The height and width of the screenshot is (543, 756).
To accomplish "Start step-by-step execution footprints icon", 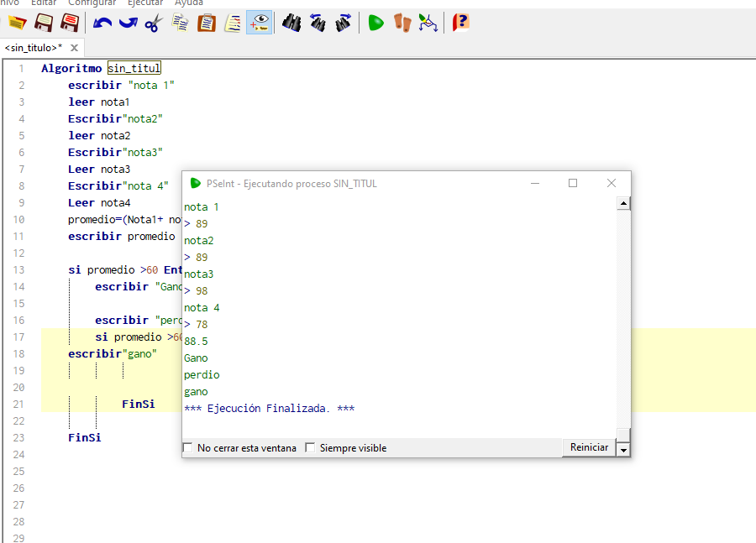I will click(402, 23).
